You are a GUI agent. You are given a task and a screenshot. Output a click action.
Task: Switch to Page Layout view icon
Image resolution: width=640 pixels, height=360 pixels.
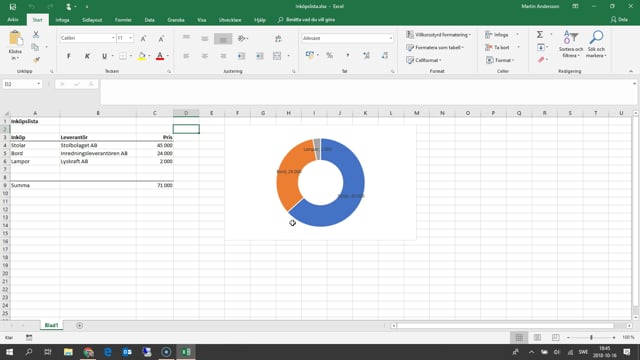537,338
